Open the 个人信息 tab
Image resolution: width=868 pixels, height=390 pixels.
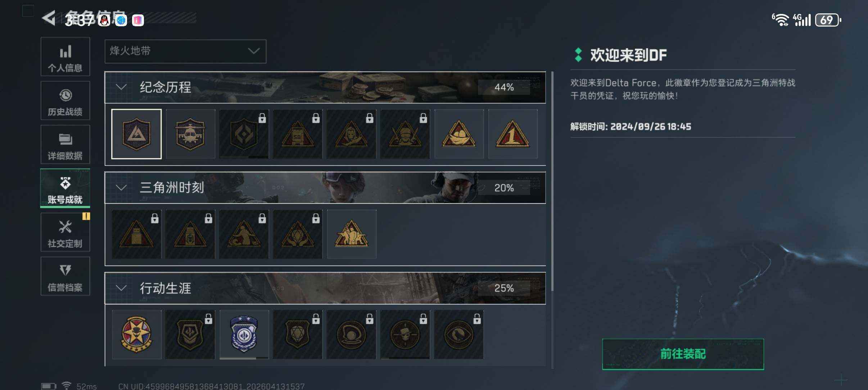coord(65,57)
